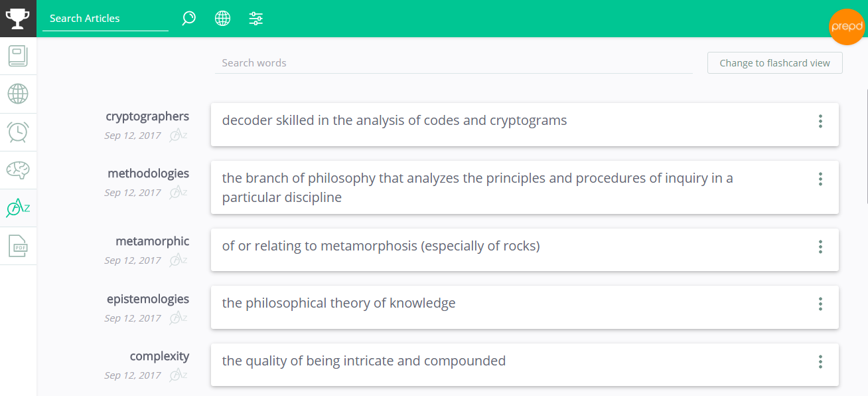Open the globe sidebar icon

[18, 94]
